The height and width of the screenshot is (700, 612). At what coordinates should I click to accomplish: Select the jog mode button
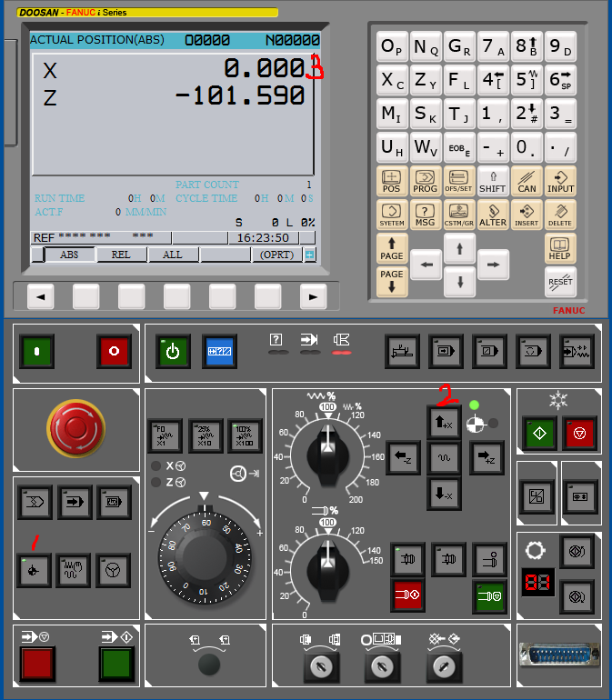point(74,570)
